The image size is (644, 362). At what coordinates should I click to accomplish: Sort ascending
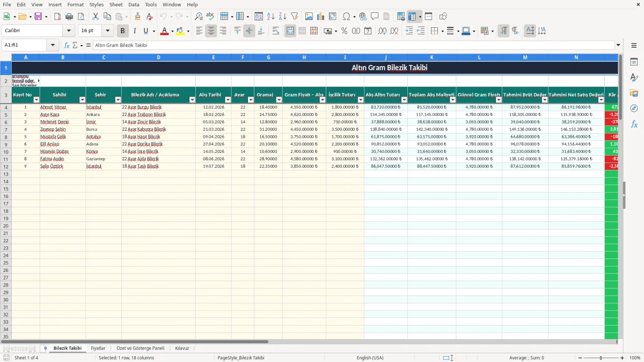[x=271, y=17]
